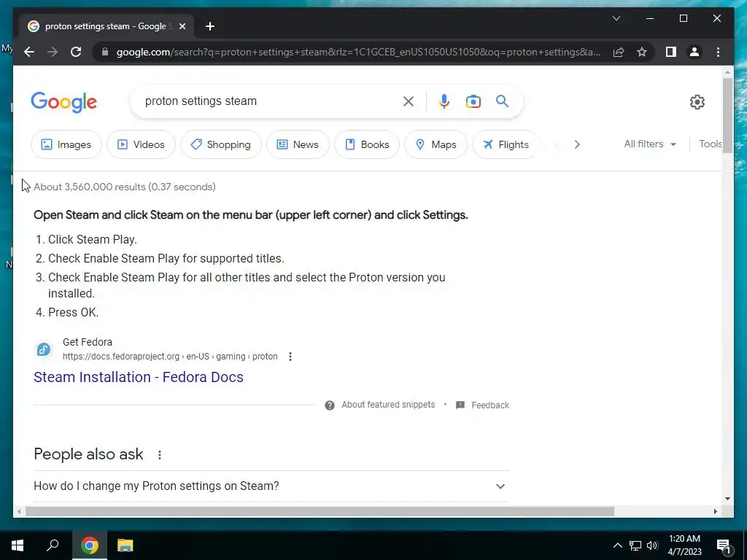
Task: Share this page icon in address bar
Action: click(x=619, y=52)
